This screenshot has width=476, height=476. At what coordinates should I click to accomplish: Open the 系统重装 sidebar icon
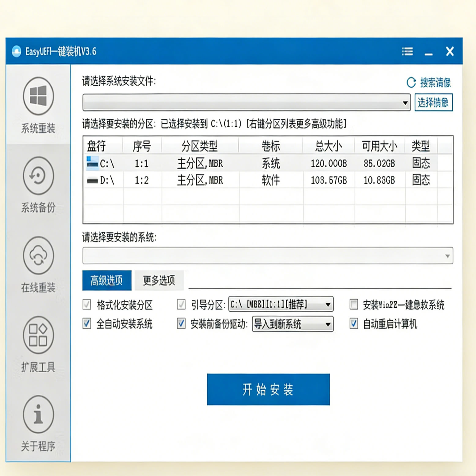pos(38,96)
